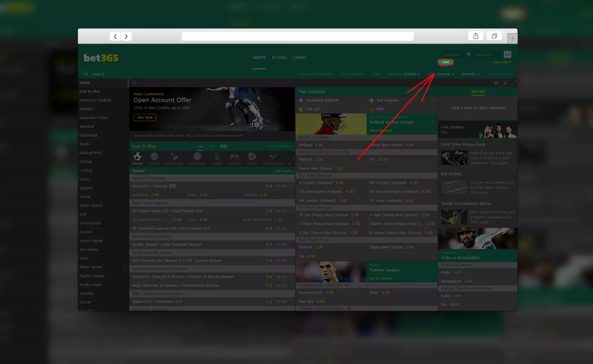Click the statistics bar-chart icon
This screenshot has width=593, height=364.
505,83
